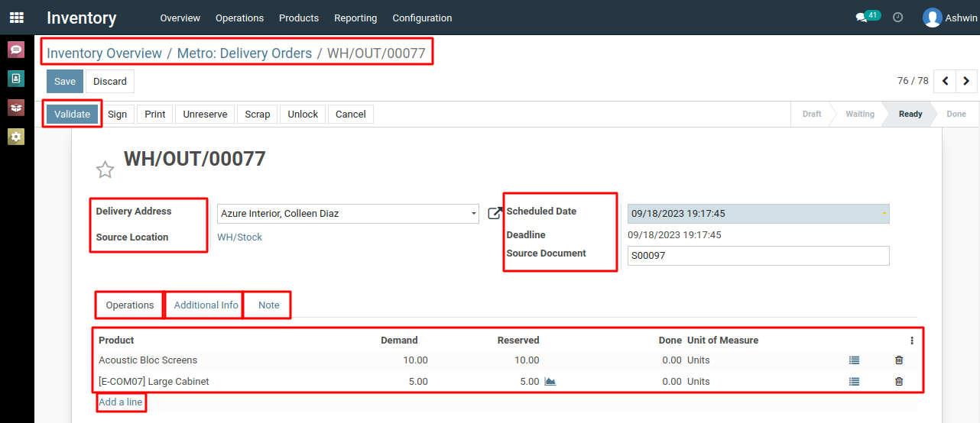Screen dimensions: 980x423
Task: Select the [E-COM07] Large Cabinet product cell
Action: click(x=154, y=381)
